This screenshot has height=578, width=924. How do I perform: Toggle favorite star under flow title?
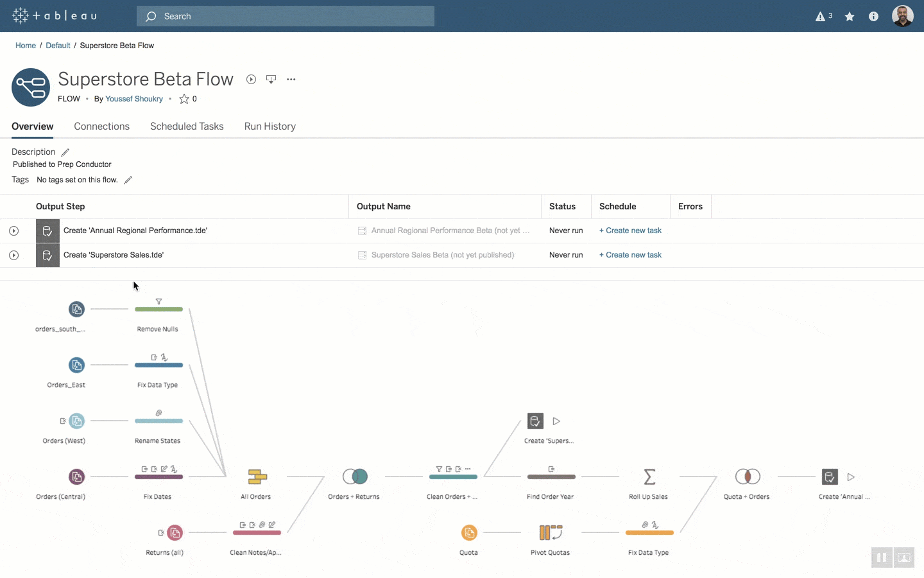tap(184, 99)
